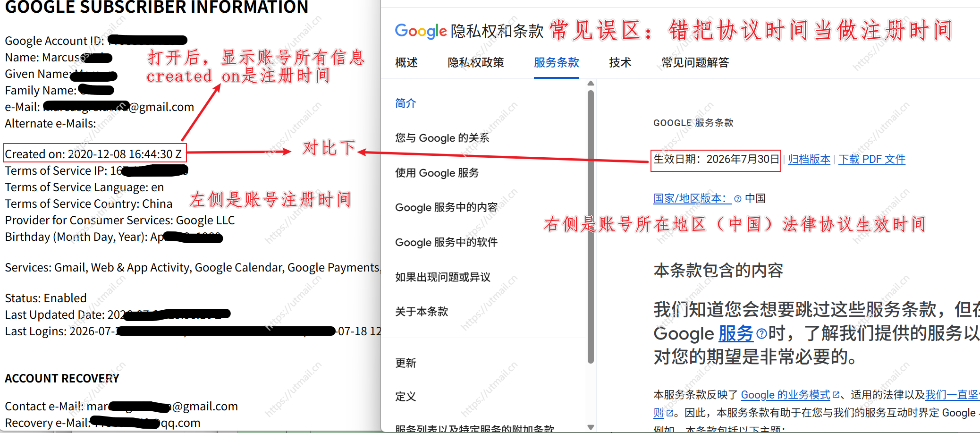Viewport: 980px width, 433px height.
Task: Switch to the 概述 tab
Action: pyautogui.click(x=406, y=62)
